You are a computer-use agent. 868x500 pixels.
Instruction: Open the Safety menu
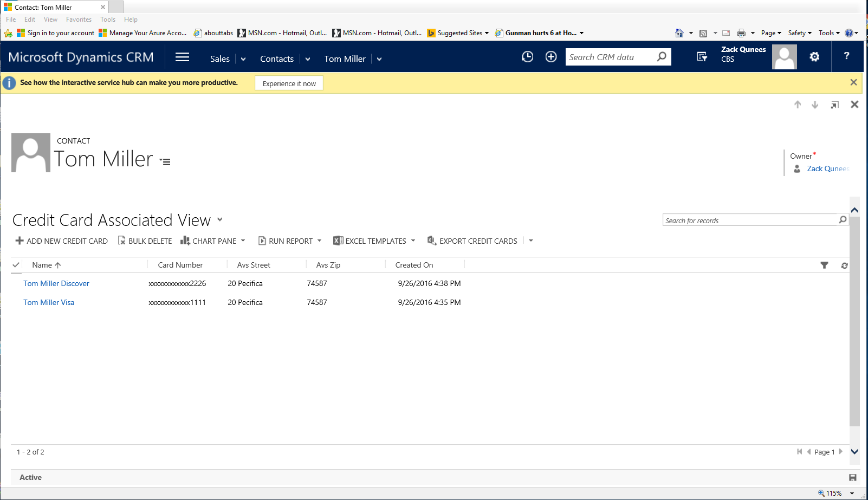800,33
